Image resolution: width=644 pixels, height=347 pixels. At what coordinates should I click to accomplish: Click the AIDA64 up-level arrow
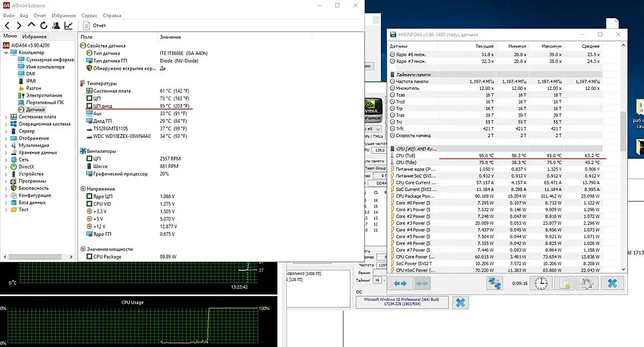point(31,25)
